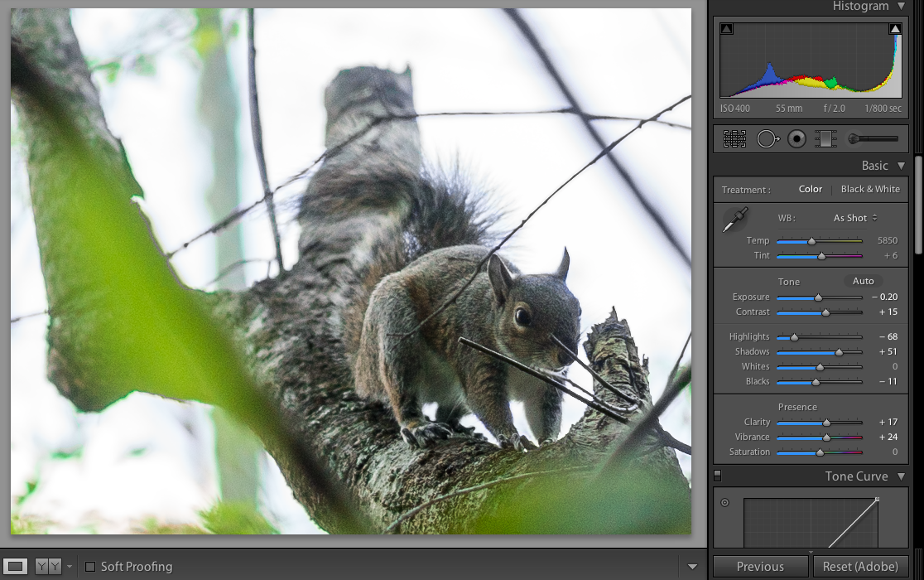924x580 pixels.
Task: Switch treatment to Black & White
Action: click(x=869, y=189)
